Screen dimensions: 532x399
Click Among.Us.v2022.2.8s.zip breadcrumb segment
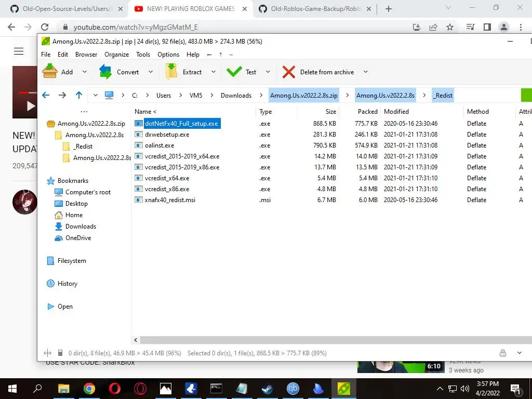[x=303, y=96]
